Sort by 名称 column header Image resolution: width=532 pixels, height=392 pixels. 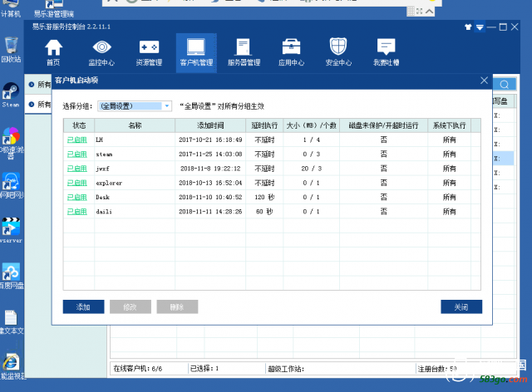click(135, 125)
